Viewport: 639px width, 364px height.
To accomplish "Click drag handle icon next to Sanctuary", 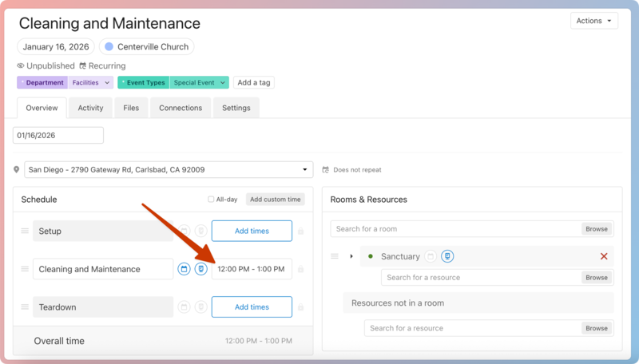I will pos(335,256).
